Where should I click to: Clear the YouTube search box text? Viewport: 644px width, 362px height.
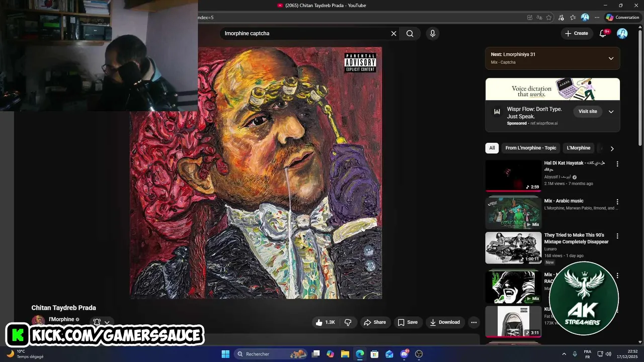[x=393, y=33]
